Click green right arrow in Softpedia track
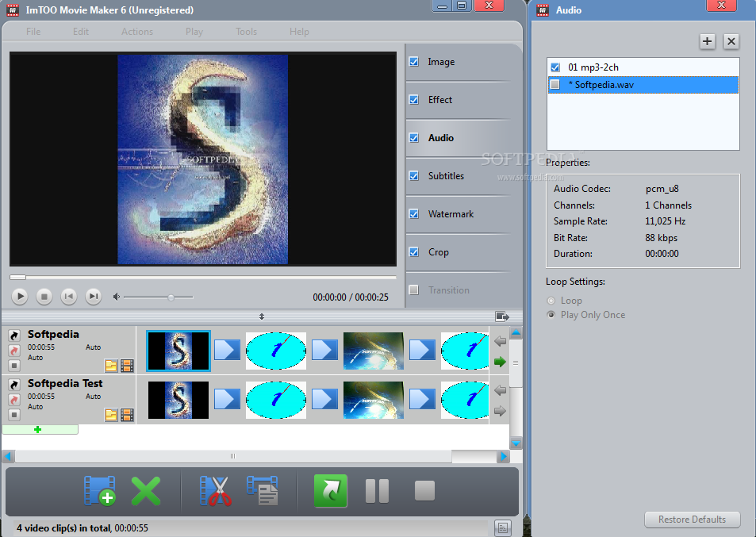756x537 pixels. pos(500,362)
